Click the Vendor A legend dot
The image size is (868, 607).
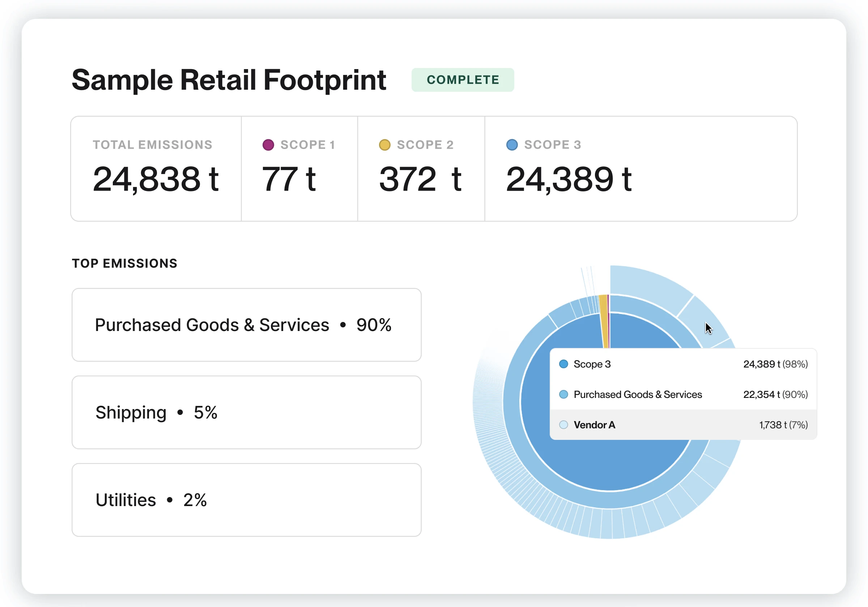(563, 425)
